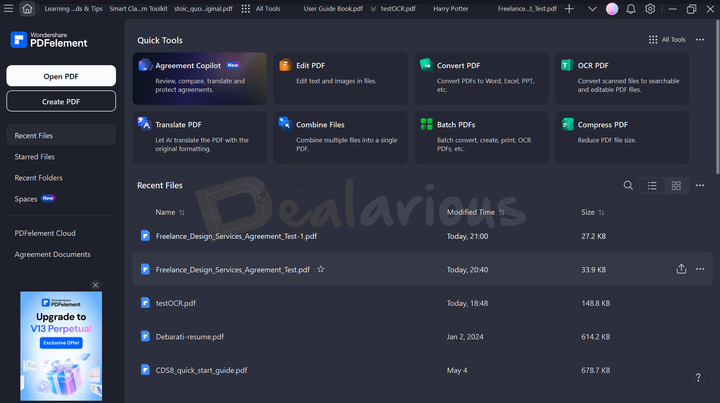
Task: Click the PDFelement logo in sidebar
Action: click(x=49, y=40)
